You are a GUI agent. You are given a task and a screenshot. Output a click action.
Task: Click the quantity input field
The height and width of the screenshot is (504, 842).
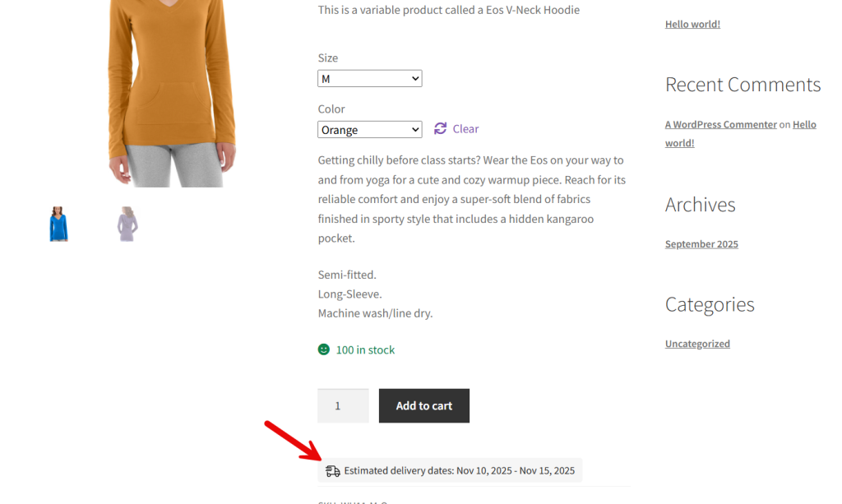click(343, 405)
